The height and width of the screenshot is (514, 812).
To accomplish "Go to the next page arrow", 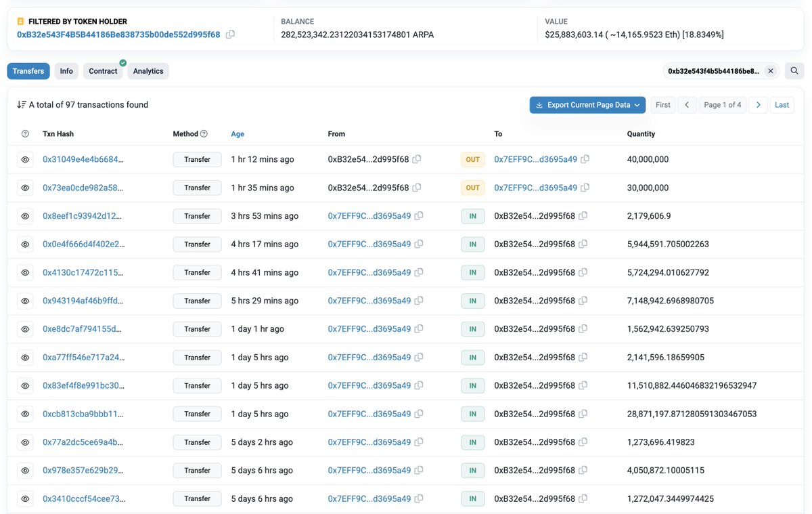I will 759,105.
